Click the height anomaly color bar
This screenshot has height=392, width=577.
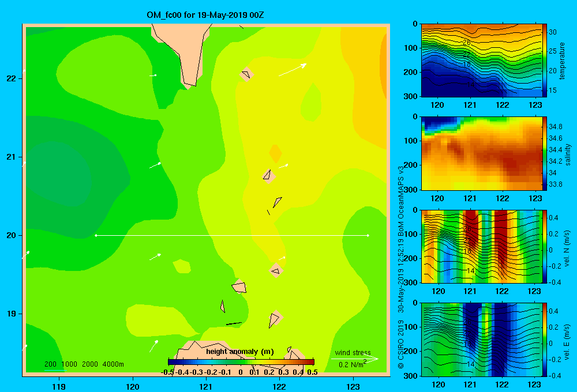241,362
